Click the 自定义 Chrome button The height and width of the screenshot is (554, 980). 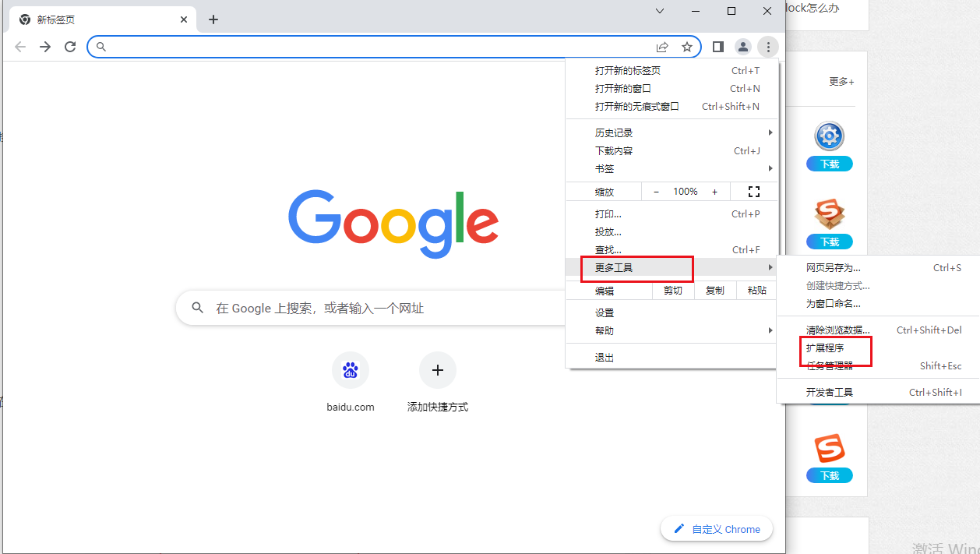717,529
